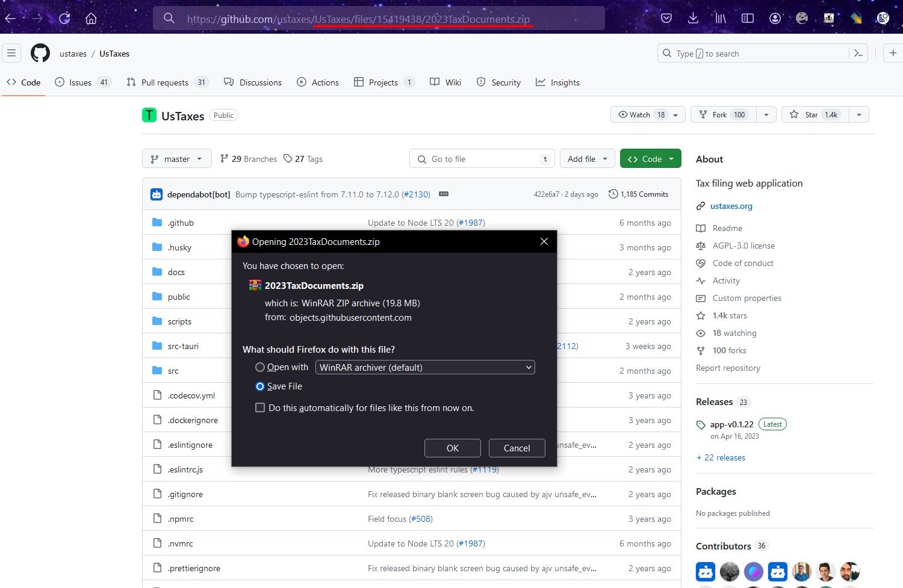Screen dimensions: 903x588
Task: Open the + 22 releases link
Action: point(721,457)
